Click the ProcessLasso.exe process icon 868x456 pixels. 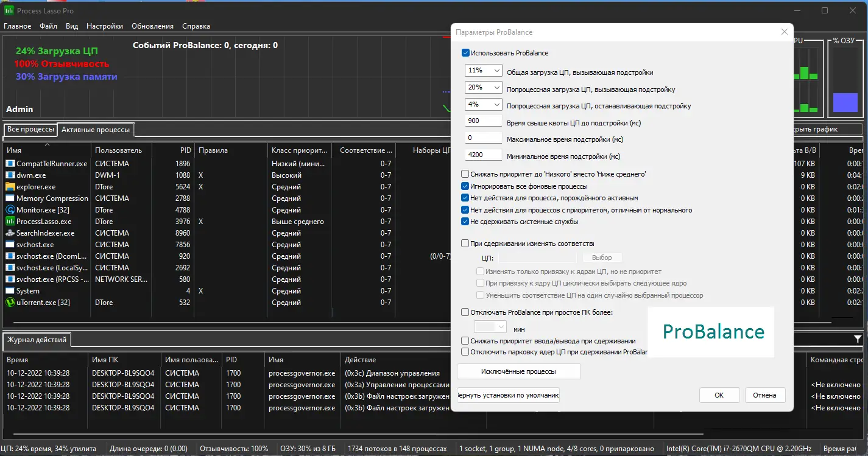[x=10, y=222]
